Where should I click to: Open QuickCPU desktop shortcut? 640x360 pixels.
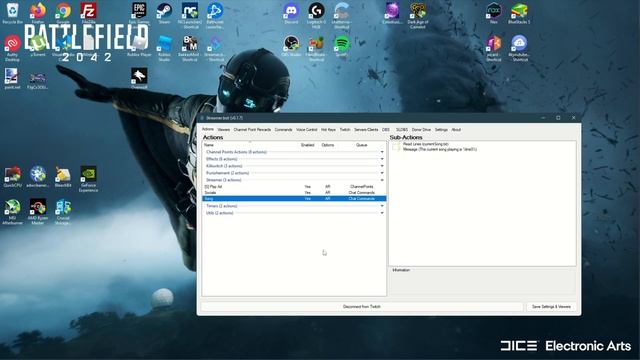(x=12, y=176)
